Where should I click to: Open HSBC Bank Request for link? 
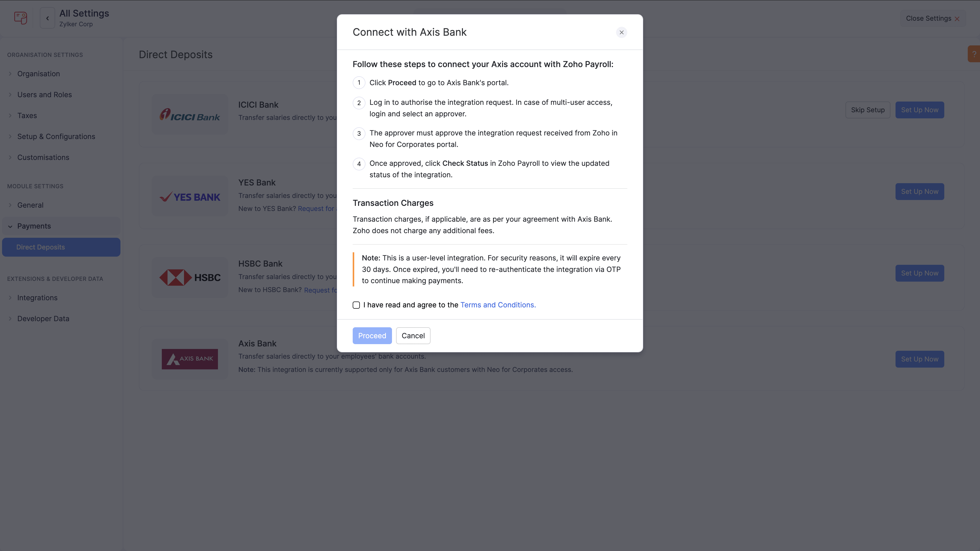coord(320,290)
